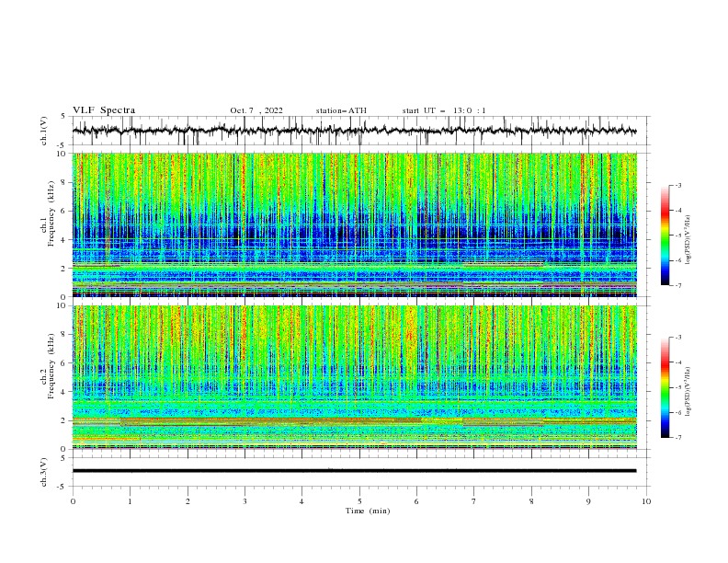Click the flat ch.3 voltage trace
Image resolution: width=728 pixels, height=563 pixels.
(354, 471)
